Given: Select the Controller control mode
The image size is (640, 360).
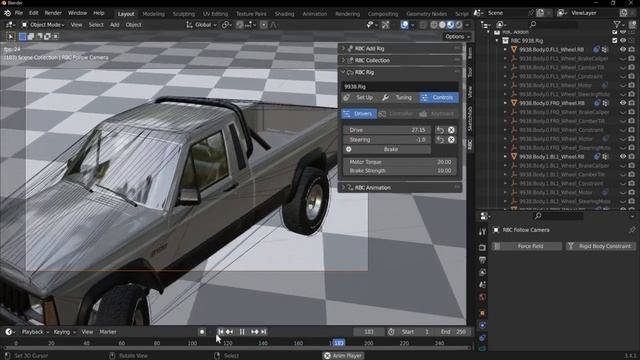Looking at the screenshot, I should (397, 114).
